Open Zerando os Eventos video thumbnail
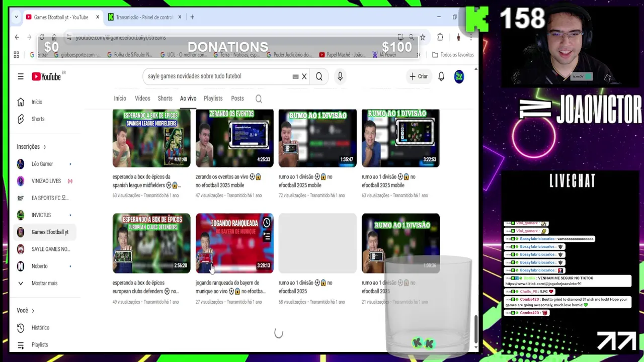This screenshot has height=362, width=644. (x=234, y=138)
